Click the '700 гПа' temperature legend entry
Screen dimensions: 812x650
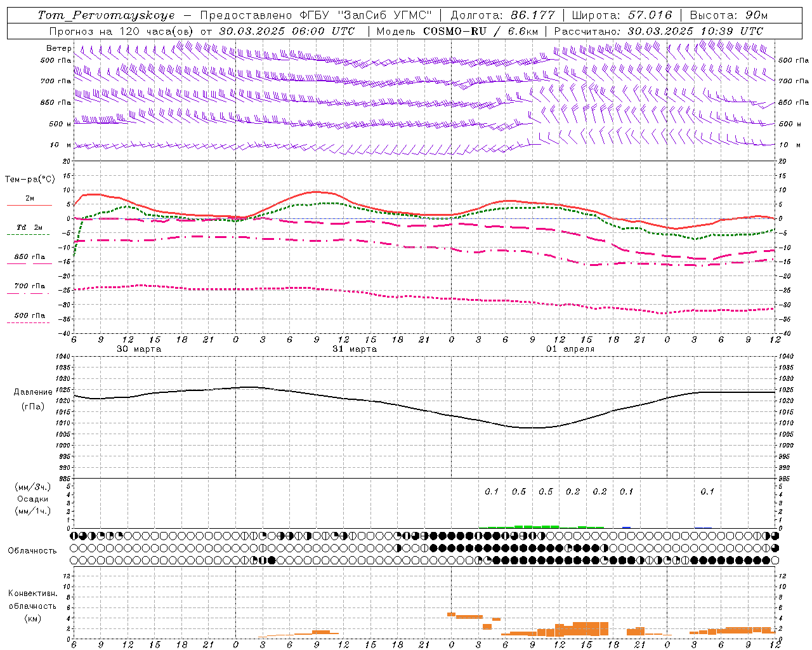[30, 286]
